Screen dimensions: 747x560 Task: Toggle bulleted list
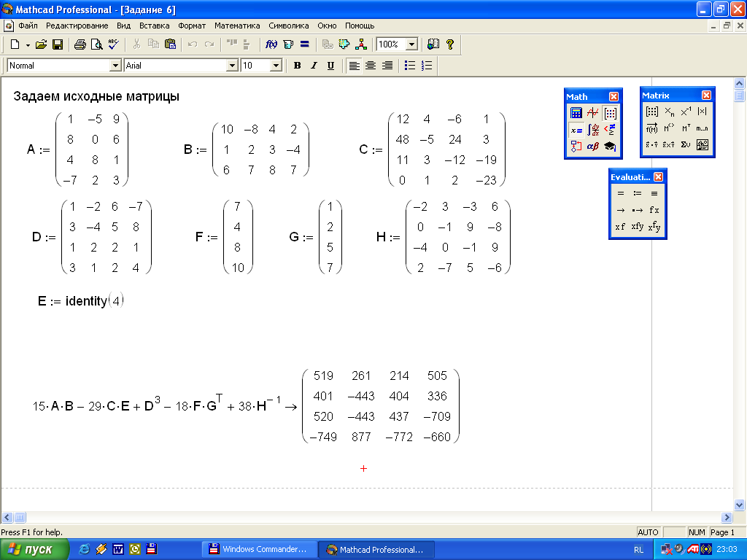tap(410, 66)
